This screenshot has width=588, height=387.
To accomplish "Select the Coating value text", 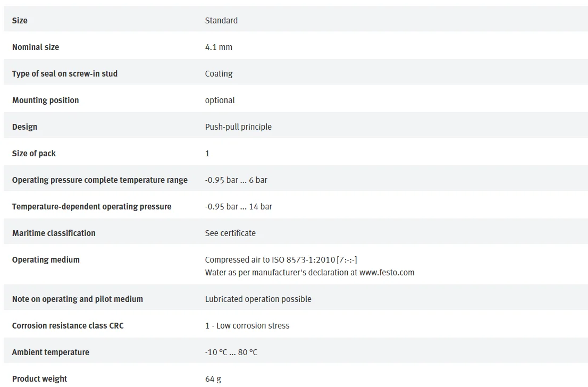I will pos(219,74).
